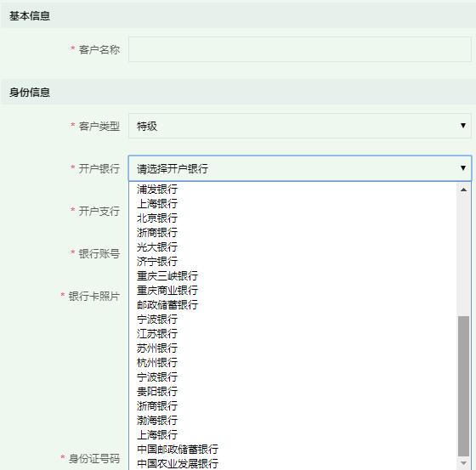476x470 pixels.
Task: Pick 渤海银行 in the list
Action: [x=292, y=420]
